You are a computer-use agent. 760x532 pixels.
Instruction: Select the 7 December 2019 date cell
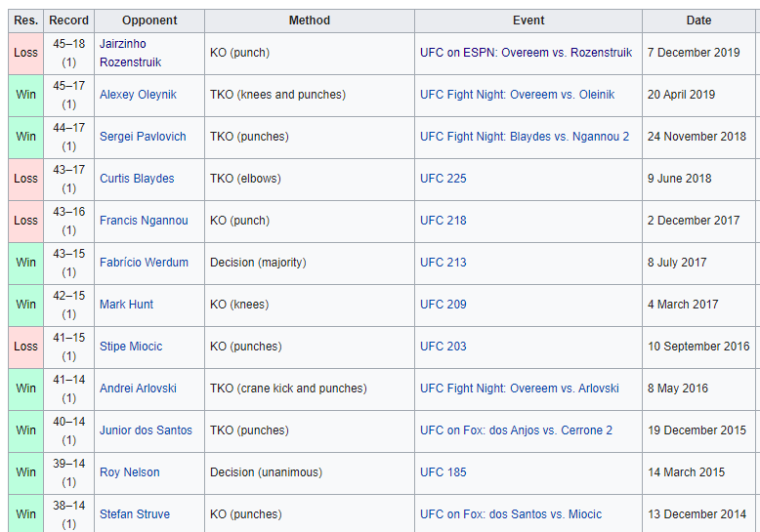click(698, 54)
